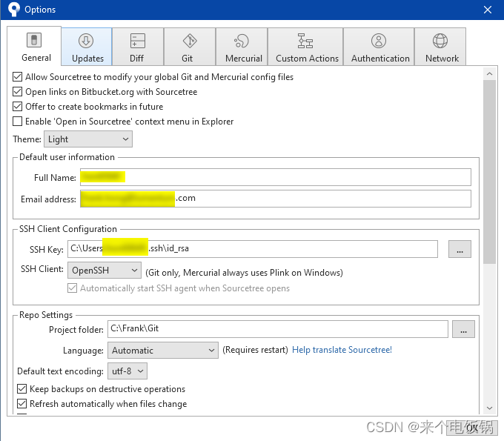The width and height of the screenshot is (504, 441).
Task: Toggle Refresh automatically when files change
Action: 21,404
